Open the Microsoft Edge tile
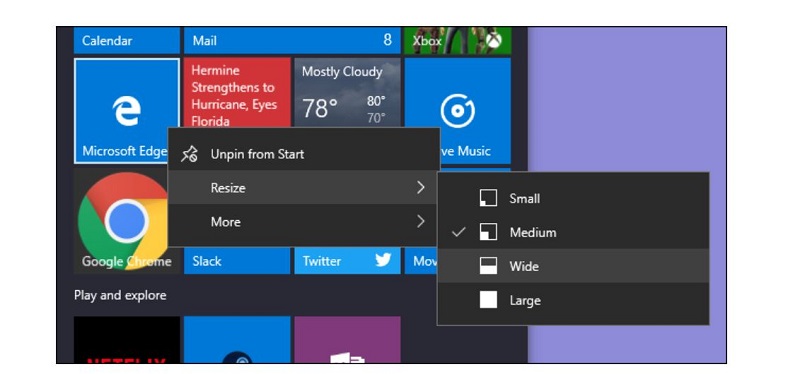Image resolution: width=800 pixels, height=374 pixels. (127, 111)
